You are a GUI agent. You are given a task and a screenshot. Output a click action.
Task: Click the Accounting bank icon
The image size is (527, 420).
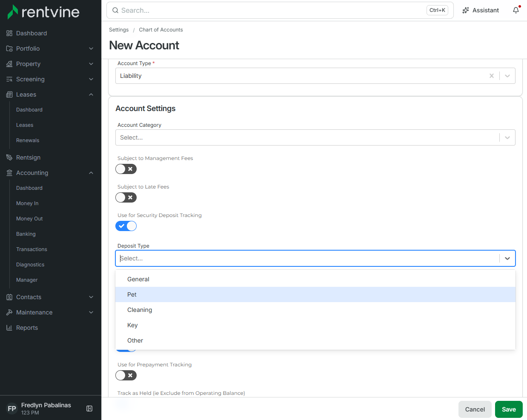pos(9,173)
